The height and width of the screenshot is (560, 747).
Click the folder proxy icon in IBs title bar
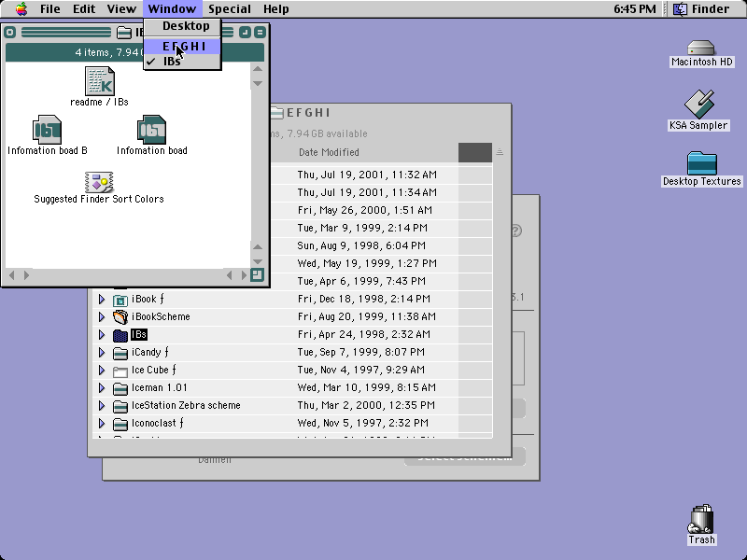click(x=124, y=33)
